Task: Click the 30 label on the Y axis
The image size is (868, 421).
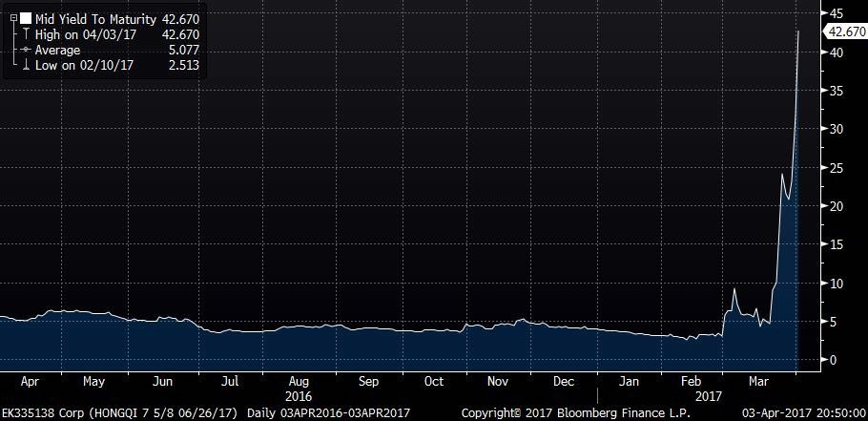Action: coord(836,129)
